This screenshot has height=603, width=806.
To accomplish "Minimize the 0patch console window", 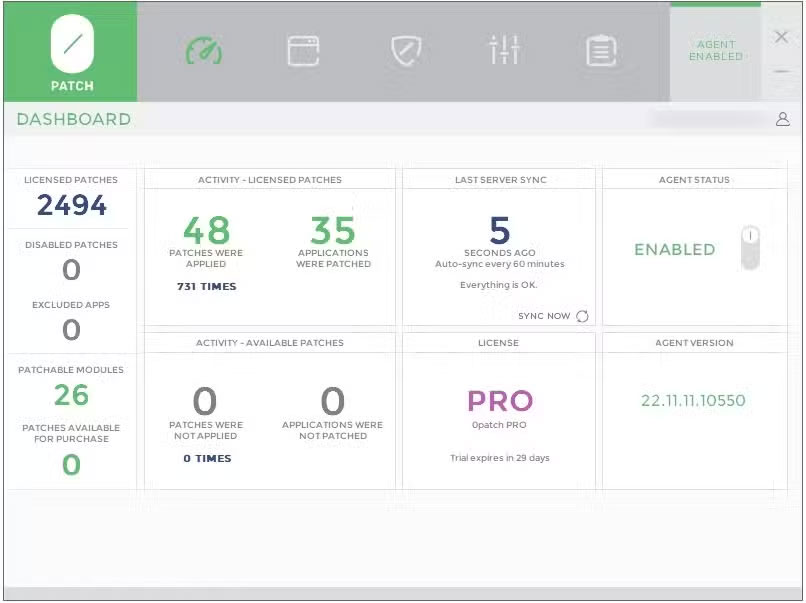I will tap(781, 71).
